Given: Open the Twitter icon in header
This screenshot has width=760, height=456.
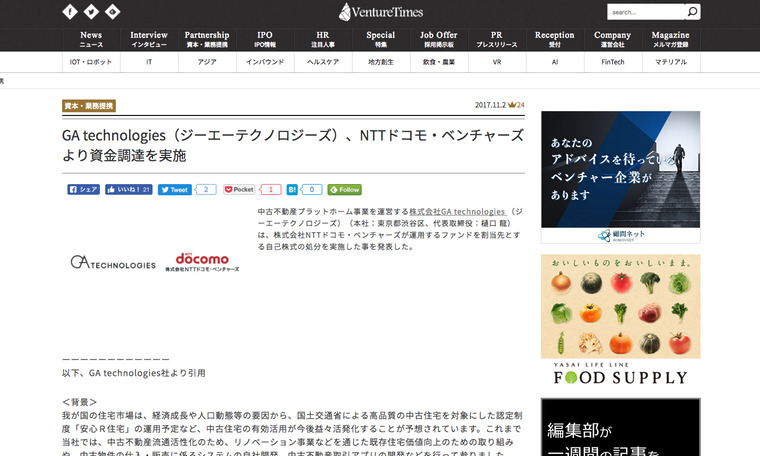Looking at the screenshot, I should click(91, 12).
